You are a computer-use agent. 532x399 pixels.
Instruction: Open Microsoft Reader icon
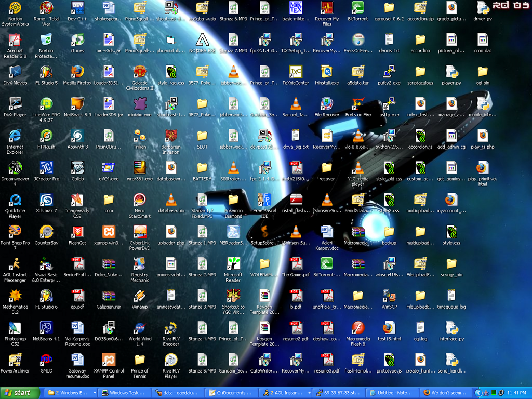(233, 270)
